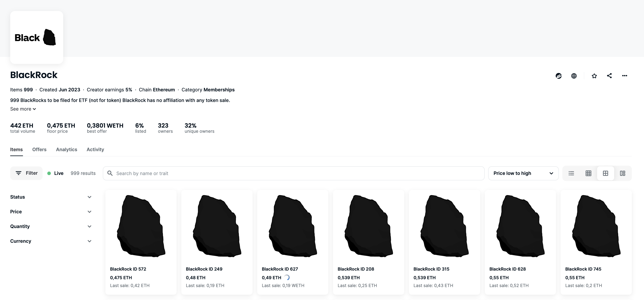Image resolution: width=644 pixels, height=300 pixels.
Task: Open the collection website globe icon
Action: (x=574, y=76)
